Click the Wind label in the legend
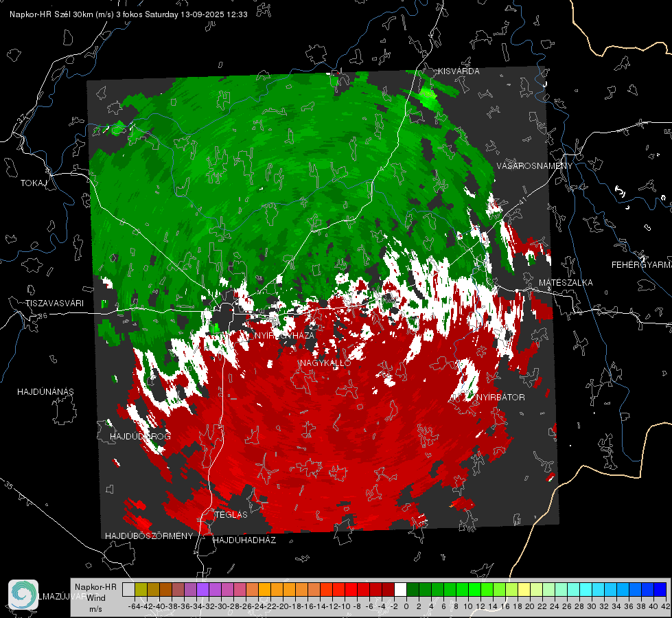672x618 pixels. (96, 598)
